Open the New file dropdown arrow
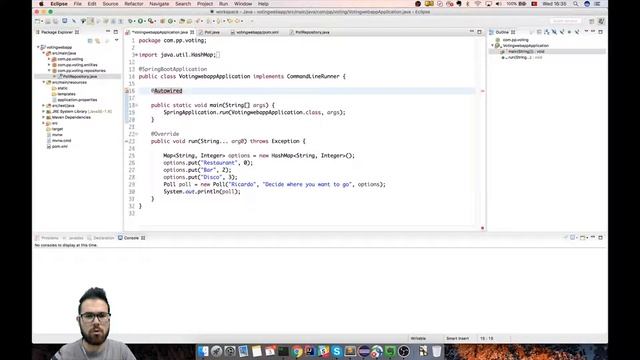640x360 pixels. tap(42, 21)
